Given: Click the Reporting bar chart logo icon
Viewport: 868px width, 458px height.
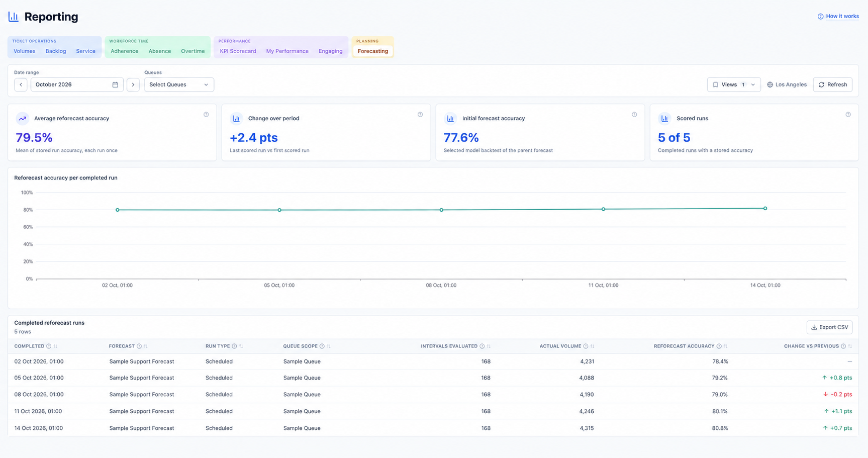Looking at the screenshot, I should pyautogui.click(x=14, y=17).
